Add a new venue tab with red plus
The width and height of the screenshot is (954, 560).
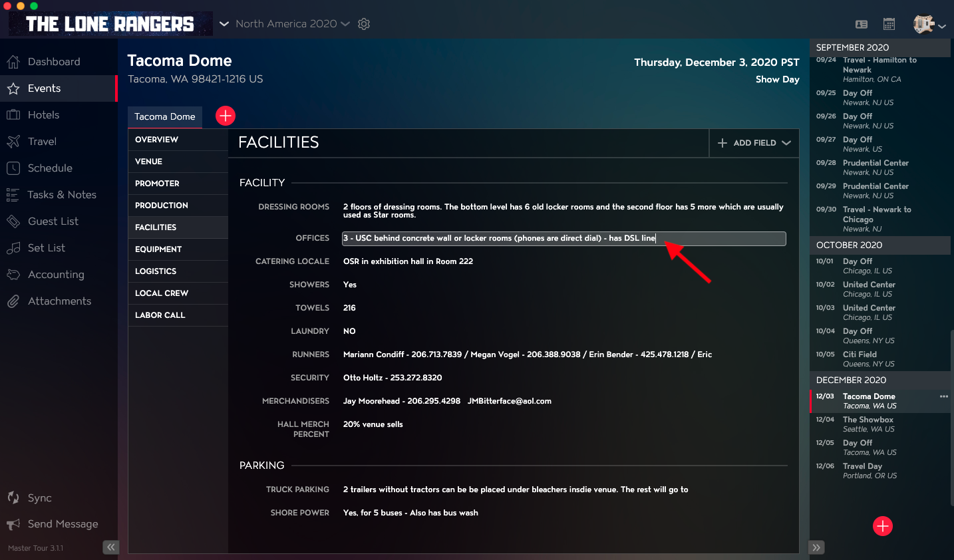[226, 116]
